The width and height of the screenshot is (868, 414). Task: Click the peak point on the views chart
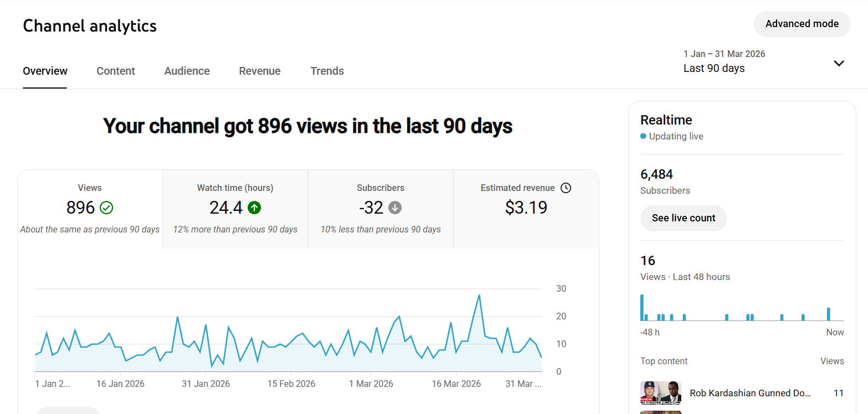click(x=479, y=295)
